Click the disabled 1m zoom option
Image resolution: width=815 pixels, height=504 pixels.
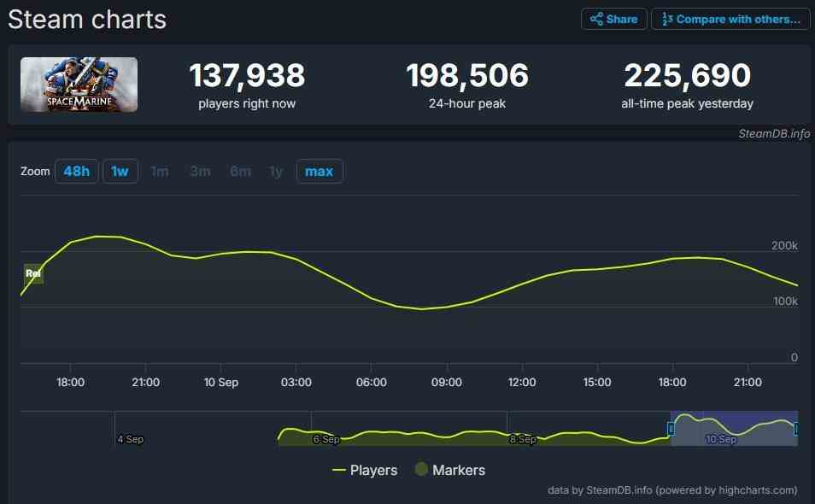[160, 171]
